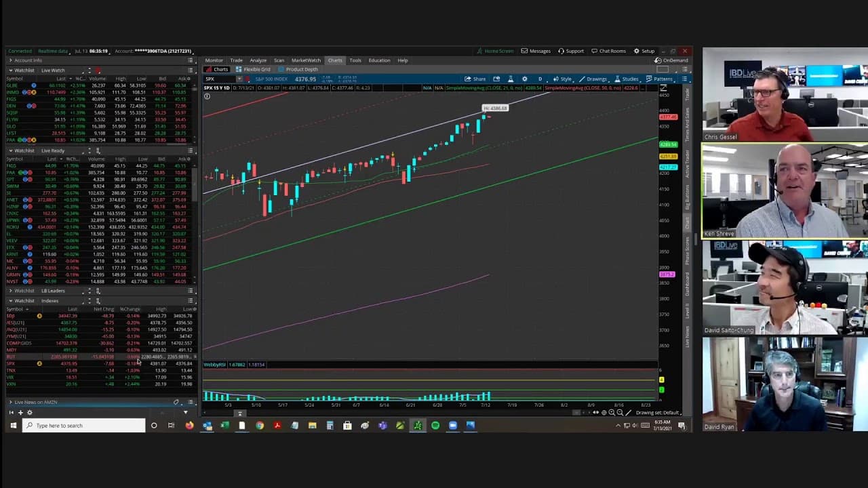Viewport: 868px width, 488px height.
Task: Open the Setup gear menu
Action: (x=644, y=51)
